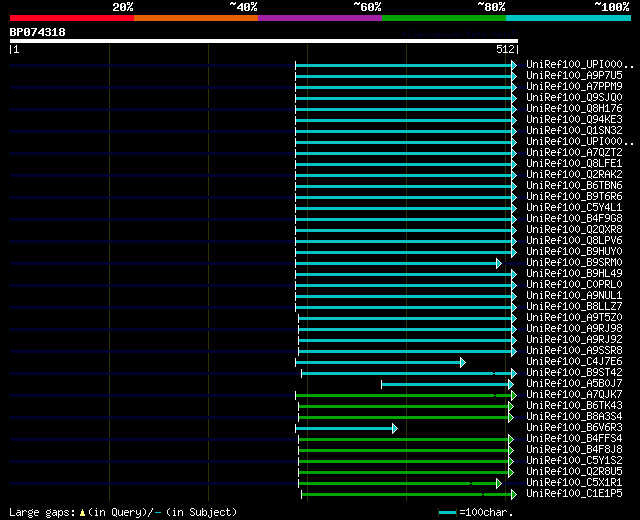Click the green 80% identity color segment
Viewport: 640px width, 520px height.
pyautogui.click(x=444, y=18)
